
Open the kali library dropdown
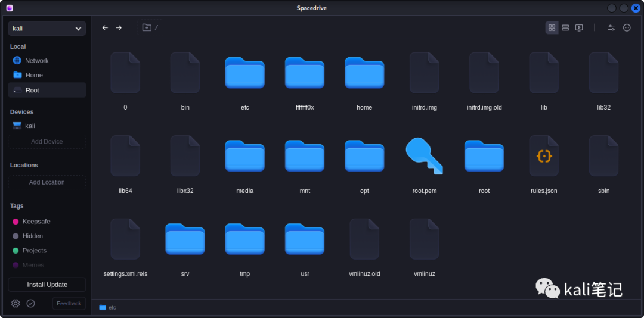47,29
